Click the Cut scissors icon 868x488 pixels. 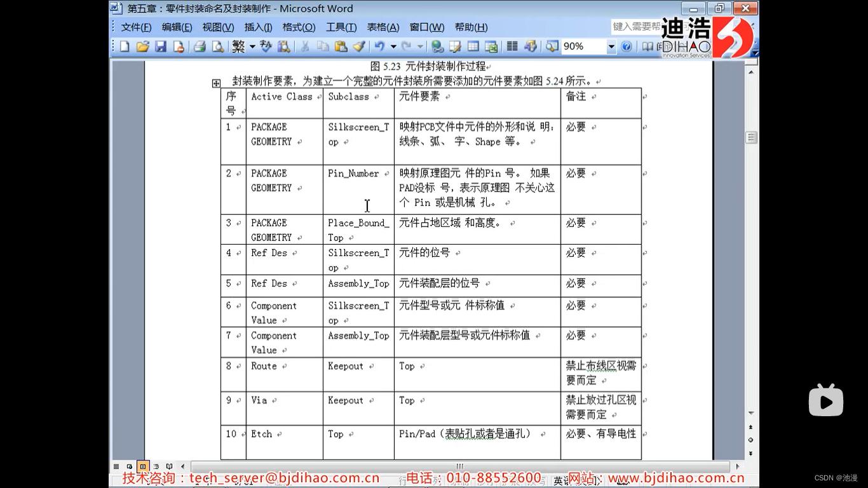coord(305,46)
